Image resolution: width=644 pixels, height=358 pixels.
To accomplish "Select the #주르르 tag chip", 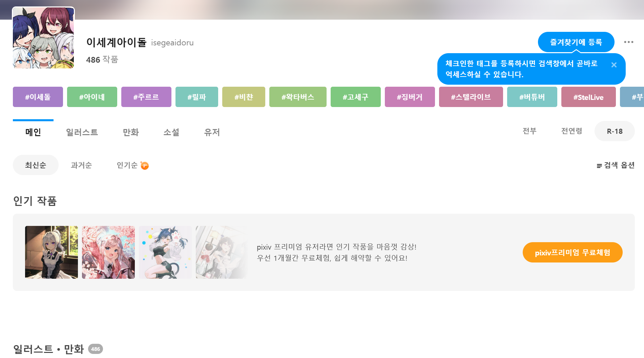I will click(146, 97).
